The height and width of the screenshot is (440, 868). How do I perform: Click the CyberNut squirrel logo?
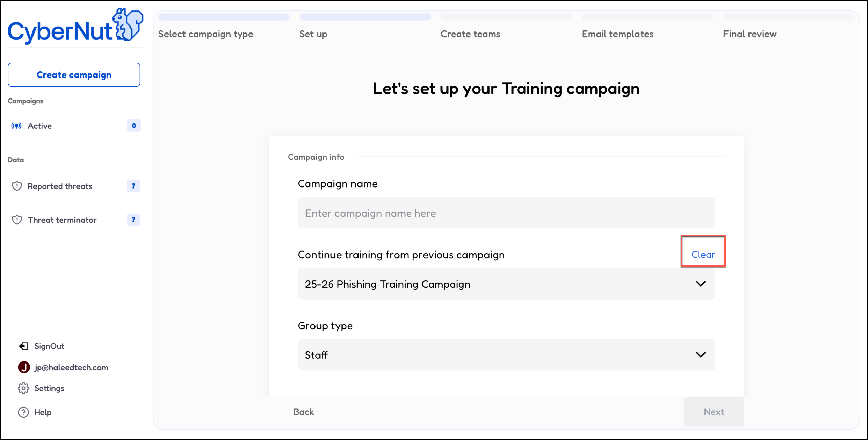click(x=128, y=25)
